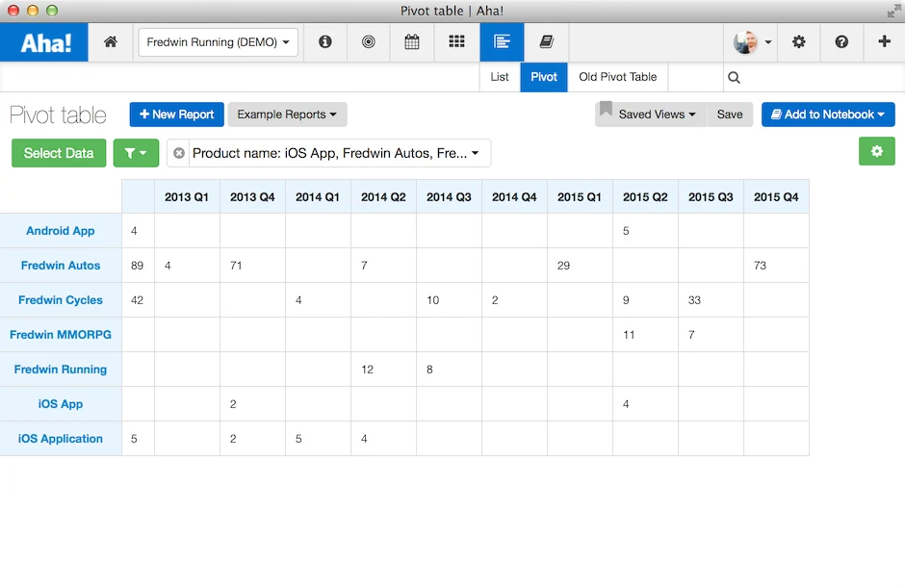Click the reports chart icon
The width and height of the screenshot is (905, 588).
pos(502,41)
